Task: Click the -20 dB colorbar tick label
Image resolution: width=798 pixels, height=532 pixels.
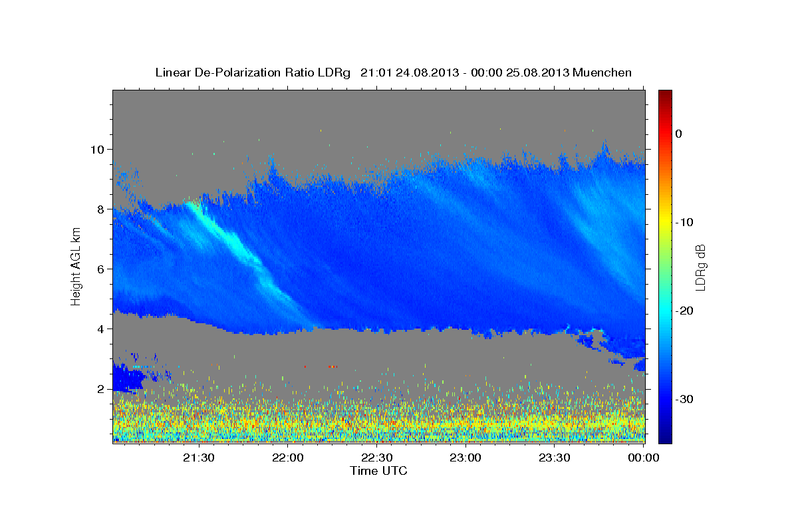Action: tap(685, 311)
